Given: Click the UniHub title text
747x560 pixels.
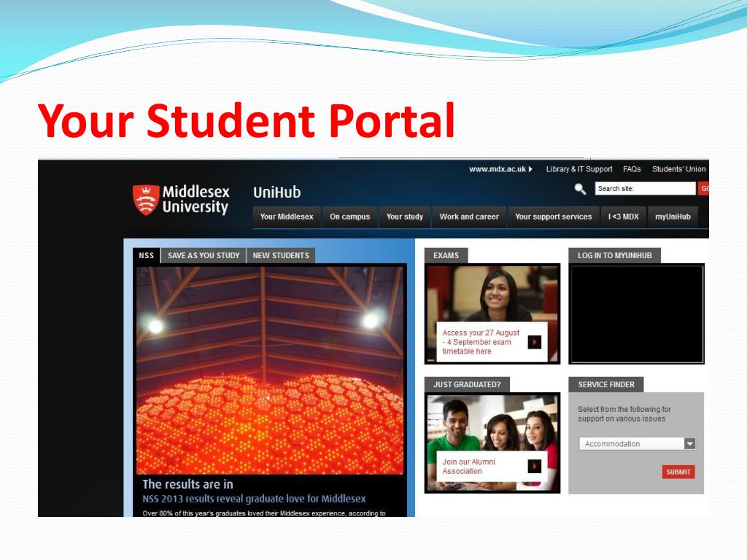Looking at the screenshot, I should point(276,192).
